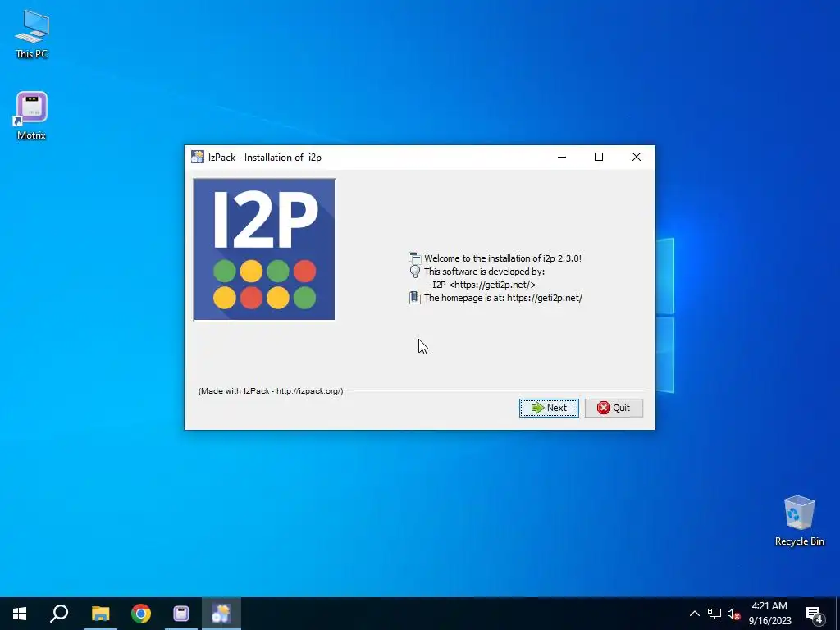Viewport: 840px width, 630px height.
Task: Select the welcome message icon
Action: (414, 258)
